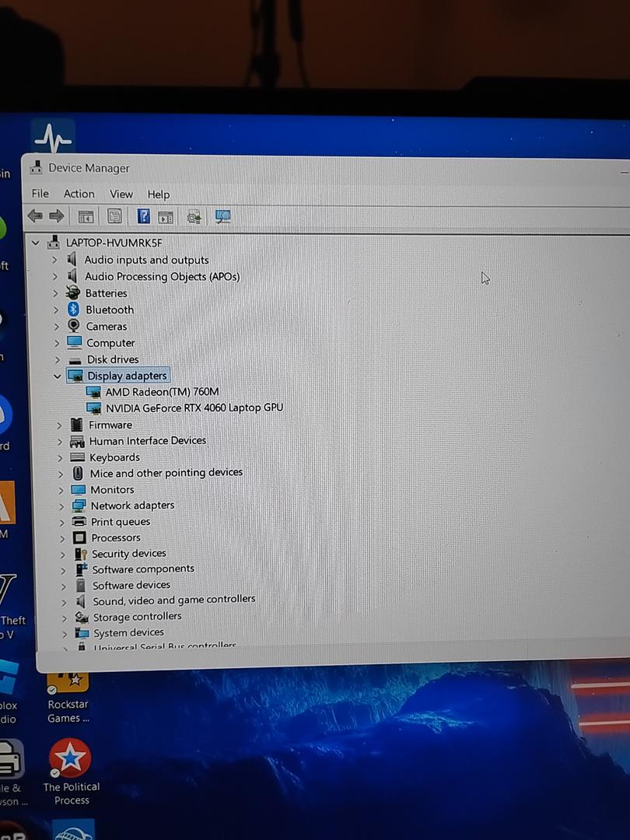Expand the Processors category chevron
This screenshot has width=630, height=840.
pyautogui.click(x=62, y=538)
